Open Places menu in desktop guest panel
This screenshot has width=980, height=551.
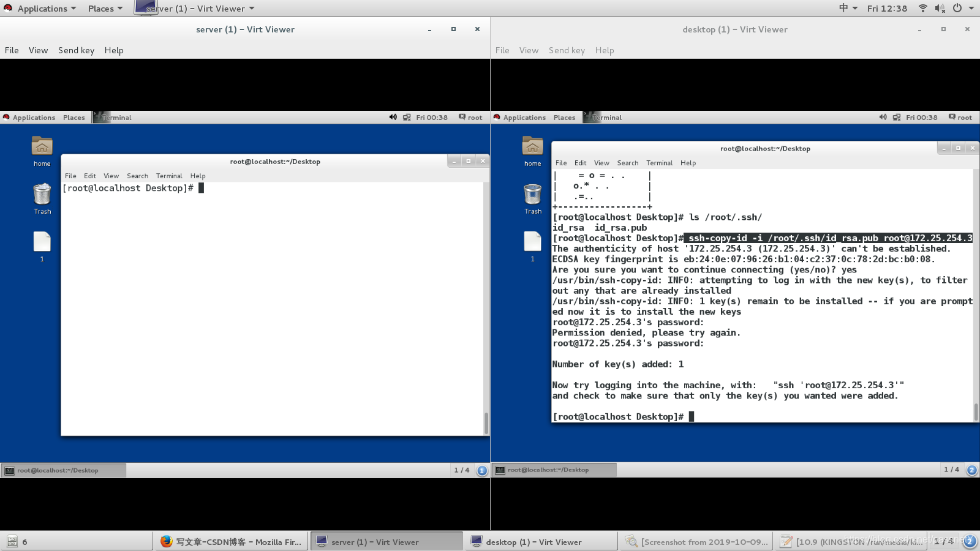point(564,118)
